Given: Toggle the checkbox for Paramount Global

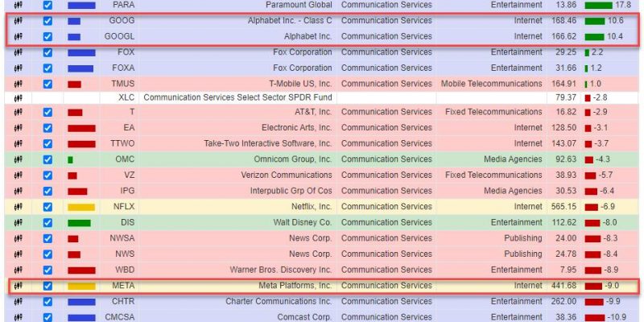Looking at the screenshot, I should click(x=47, y=6).
